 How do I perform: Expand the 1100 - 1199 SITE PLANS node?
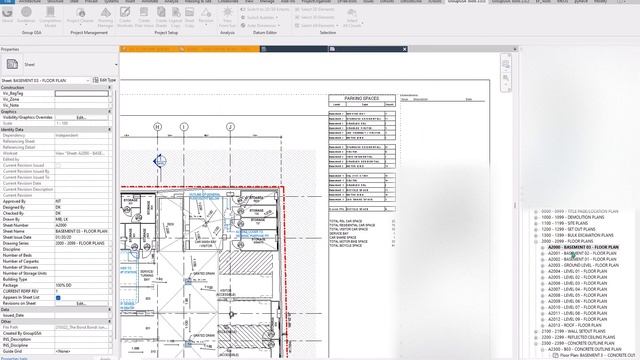[536, 224]
